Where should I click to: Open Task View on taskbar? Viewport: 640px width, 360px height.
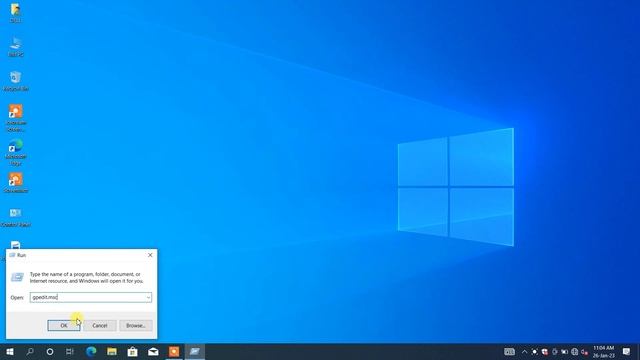70,351
